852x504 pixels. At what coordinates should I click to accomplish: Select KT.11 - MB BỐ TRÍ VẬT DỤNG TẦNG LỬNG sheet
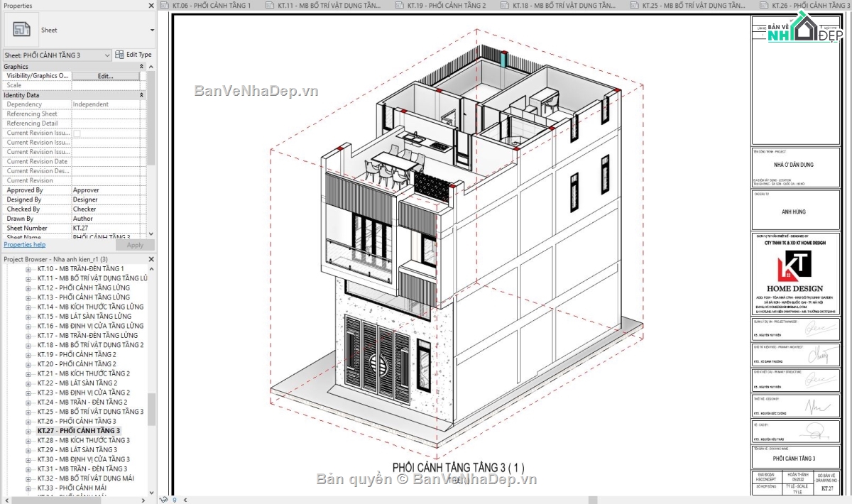pos(92,278)
